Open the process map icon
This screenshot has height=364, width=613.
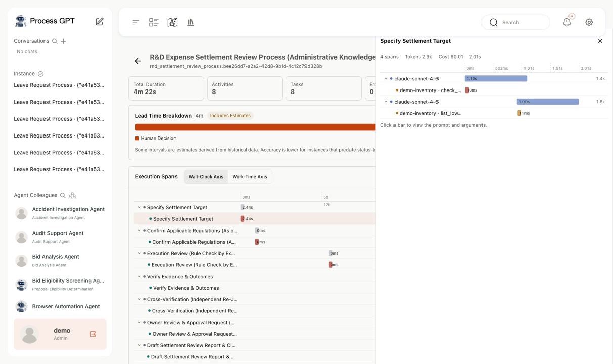pos(172,22)
